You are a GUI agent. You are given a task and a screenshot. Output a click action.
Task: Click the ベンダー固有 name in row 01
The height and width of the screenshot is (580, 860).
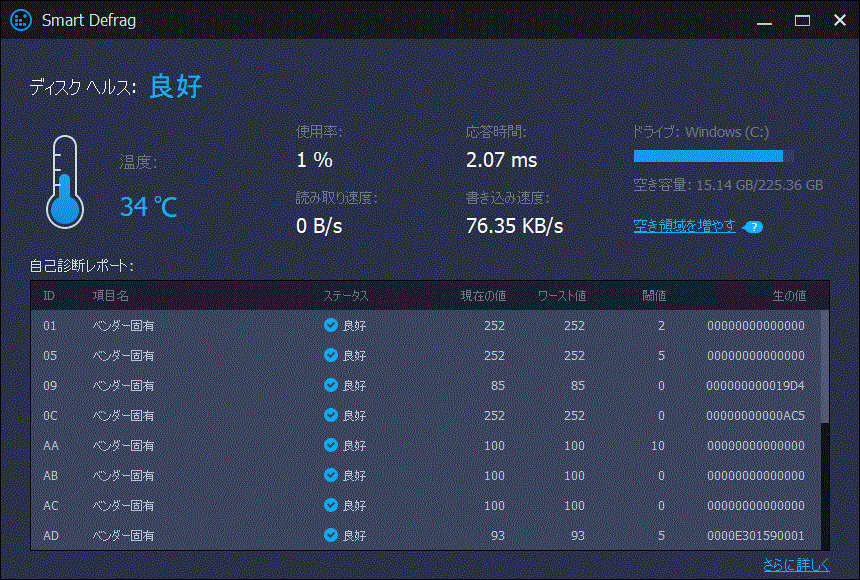tap(123, 326)
